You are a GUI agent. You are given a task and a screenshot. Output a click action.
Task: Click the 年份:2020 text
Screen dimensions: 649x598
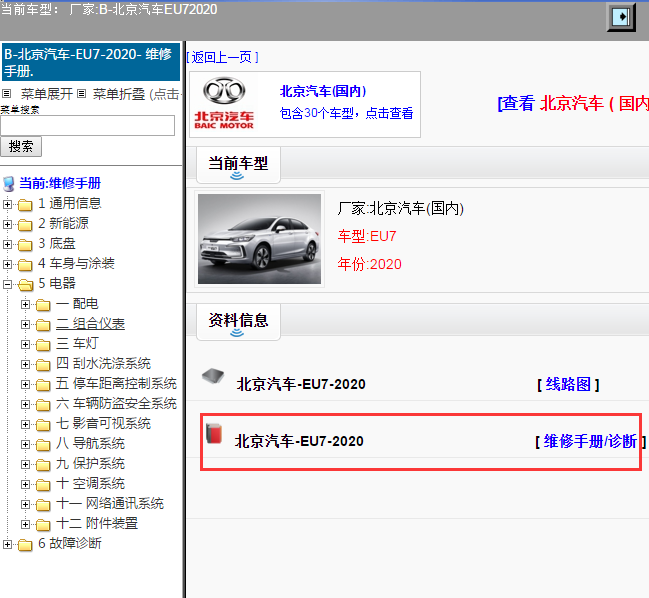369,264
